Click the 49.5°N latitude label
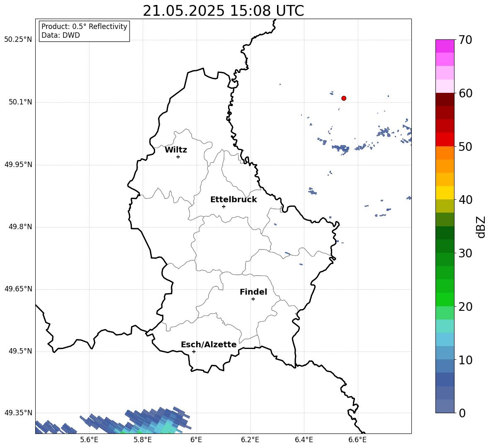Image resolution: width=491 pixels, height=448 pixels. [20, 351]
